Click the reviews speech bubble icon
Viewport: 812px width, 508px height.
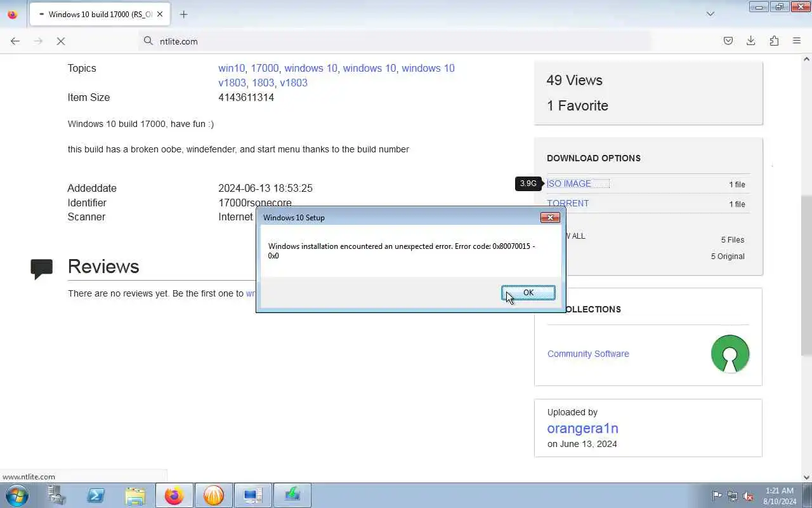(x=41, y=269)
